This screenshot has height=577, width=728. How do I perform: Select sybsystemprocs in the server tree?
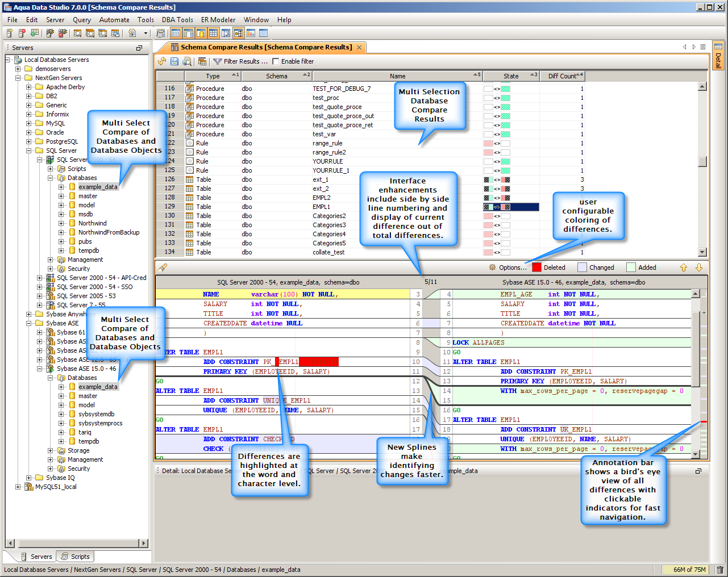coord(101,423)
